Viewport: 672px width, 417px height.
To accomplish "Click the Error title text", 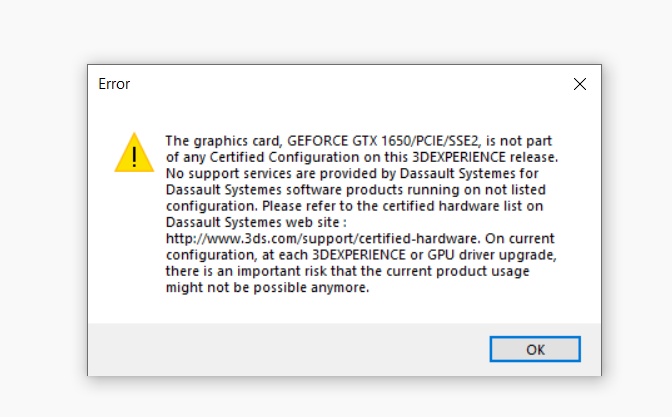I will pos(114,84).
